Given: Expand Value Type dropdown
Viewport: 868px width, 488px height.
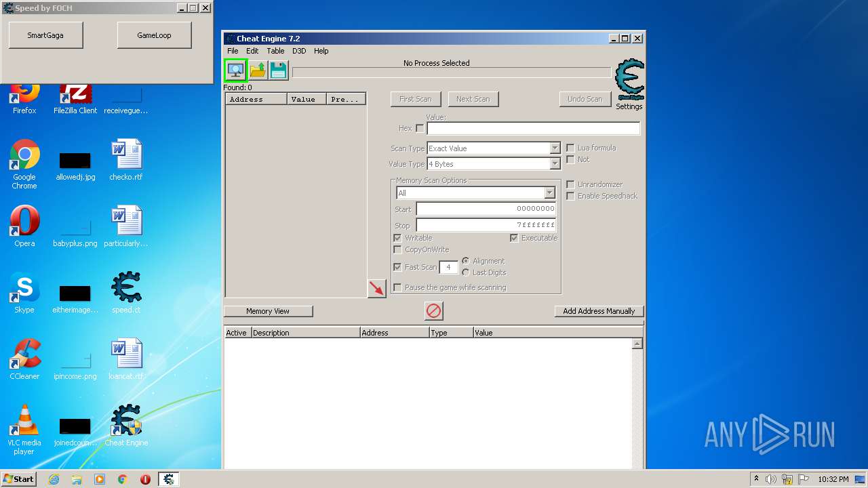Looking at the screenshot, I should (555, 164).
